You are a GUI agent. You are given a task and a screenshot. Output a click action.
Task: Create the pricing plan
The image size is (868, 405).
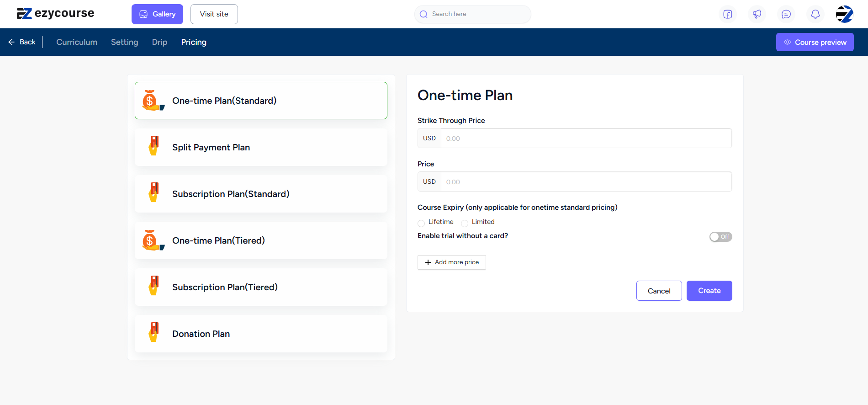click(x=709, y=291)
